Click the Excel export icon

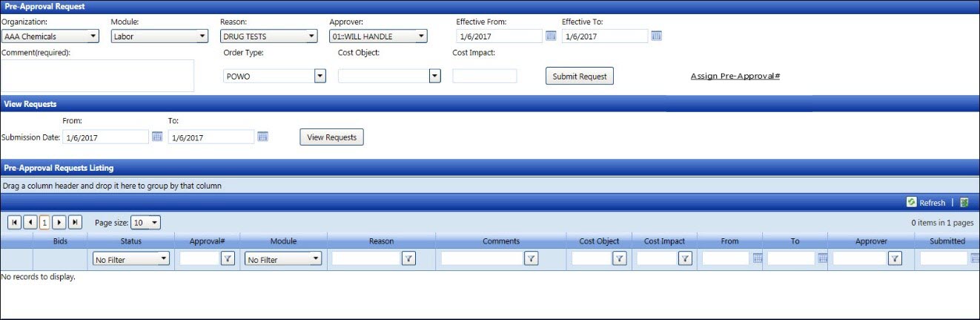pos(964,203)
